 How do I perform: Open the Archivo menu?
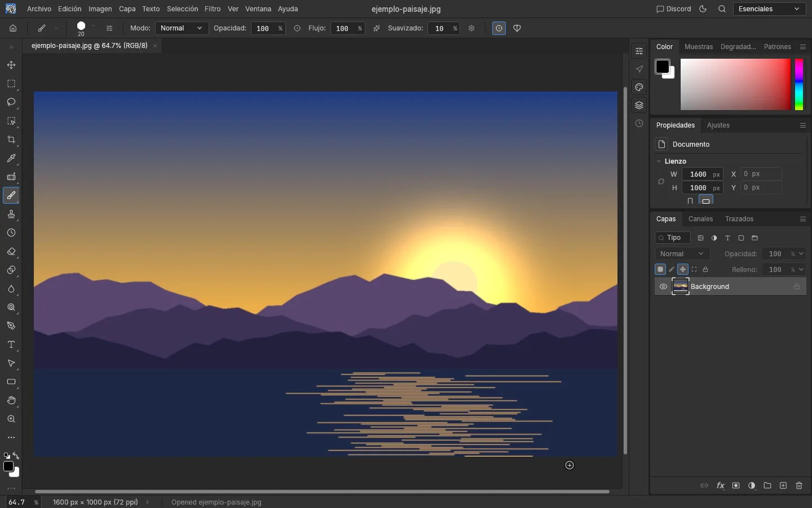[x=39, y=9]
